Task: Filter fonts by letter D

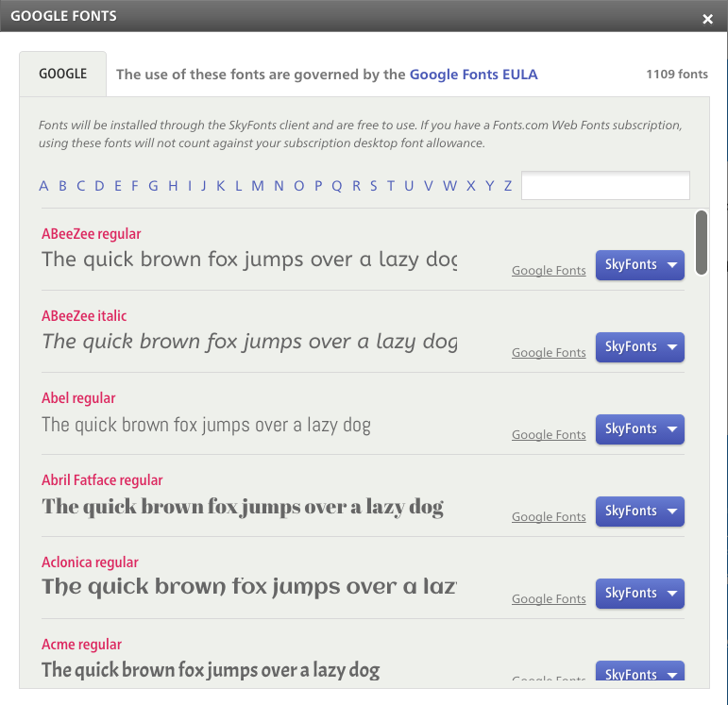Action: [99, 186]
